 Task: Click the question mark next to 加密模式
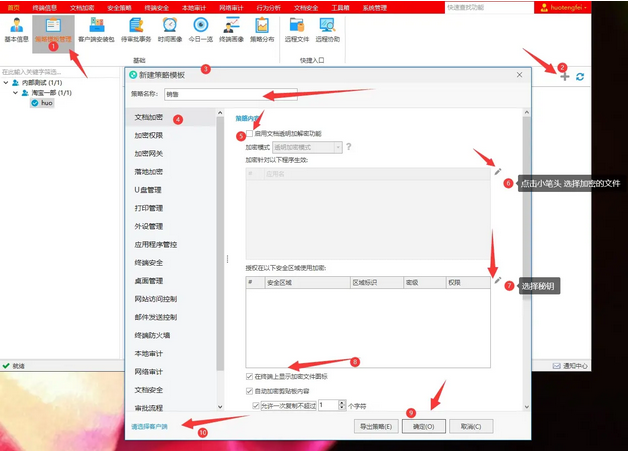(x=348, y=147)
